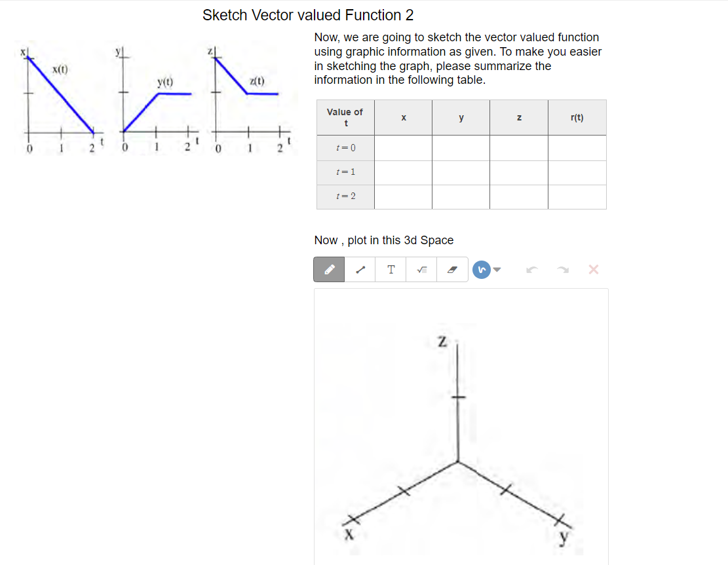Screen dimensions: 728x565
Task: Click the y cell for t=1
Action: pyautogui.click(x=461, y=172)
